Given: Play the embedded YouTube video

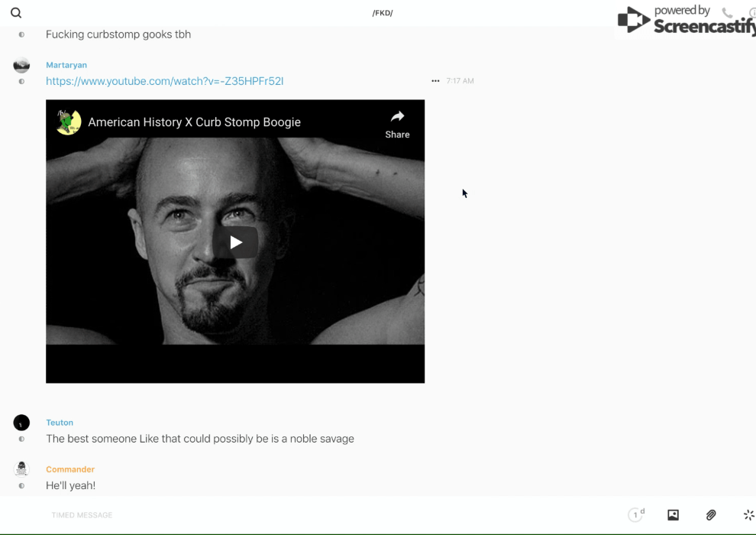Looking at the screenshot, I should [235, 242].
